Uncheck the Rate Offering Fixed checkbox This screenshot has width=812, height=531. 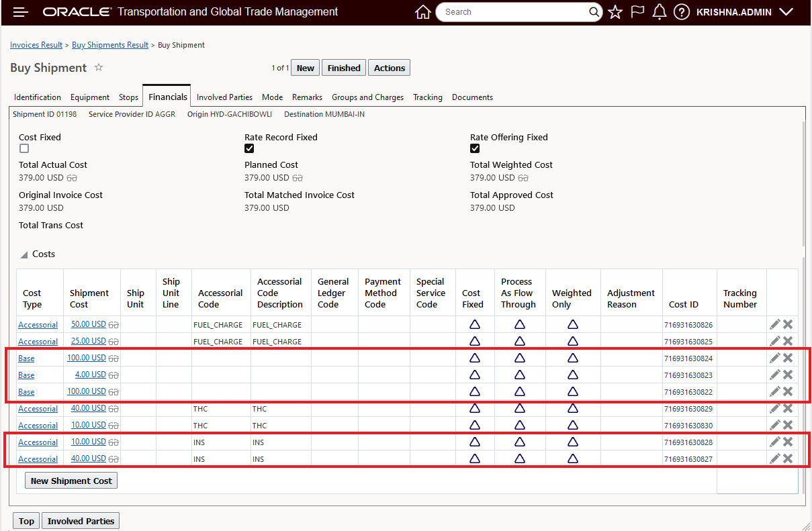475,149
